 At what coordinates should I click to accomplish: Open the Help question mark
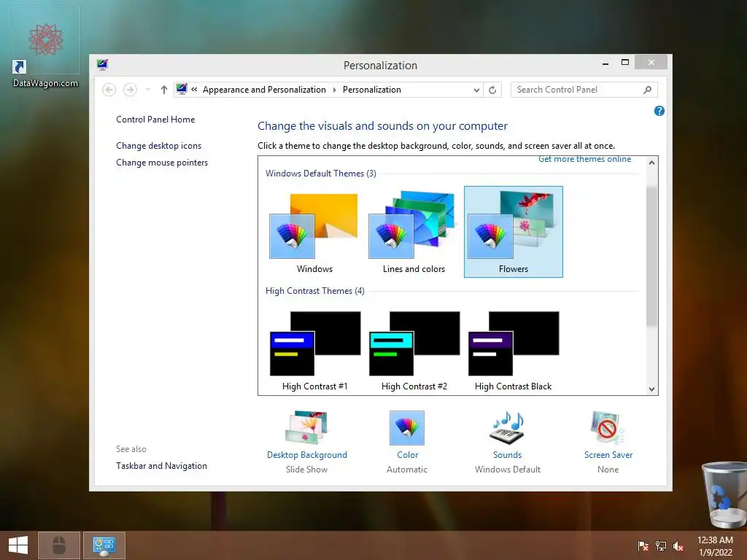click(x=659, y=111)
